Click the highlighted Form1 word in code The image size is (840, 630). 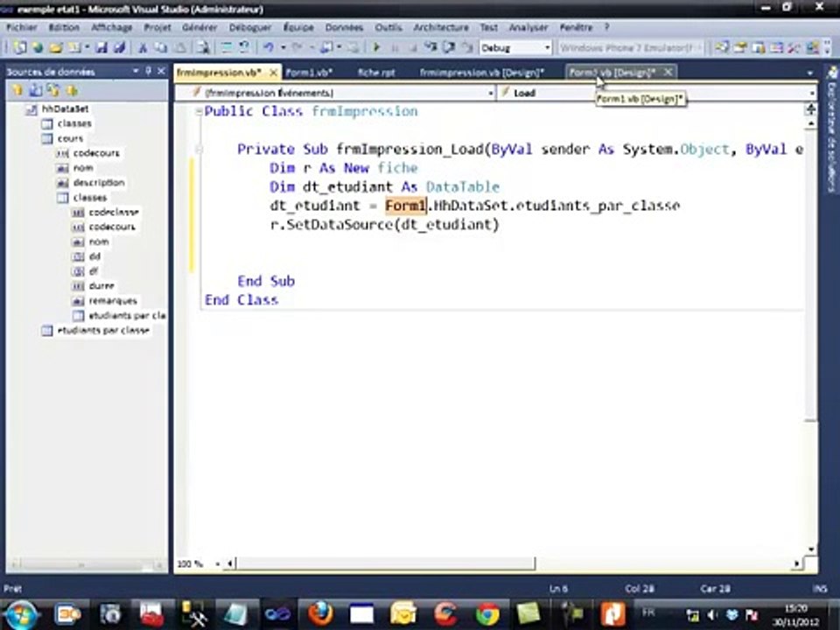(405, 206)
